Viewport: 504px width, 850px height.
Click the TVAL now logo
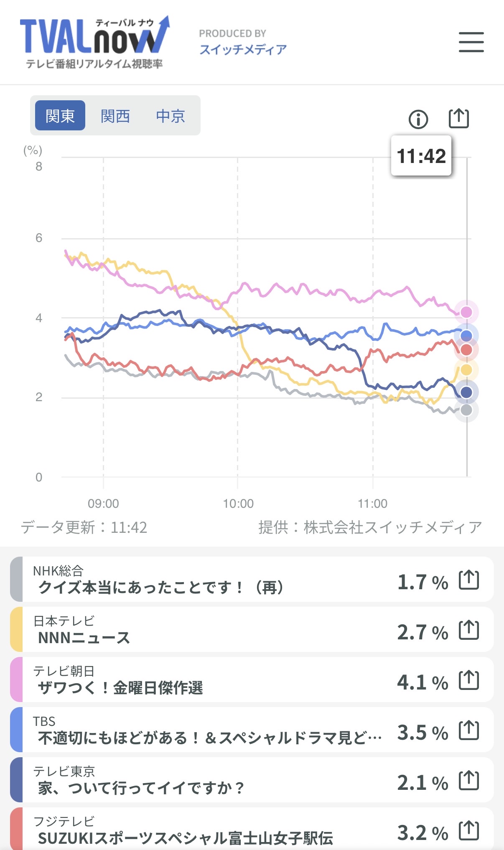pos(95,42)
